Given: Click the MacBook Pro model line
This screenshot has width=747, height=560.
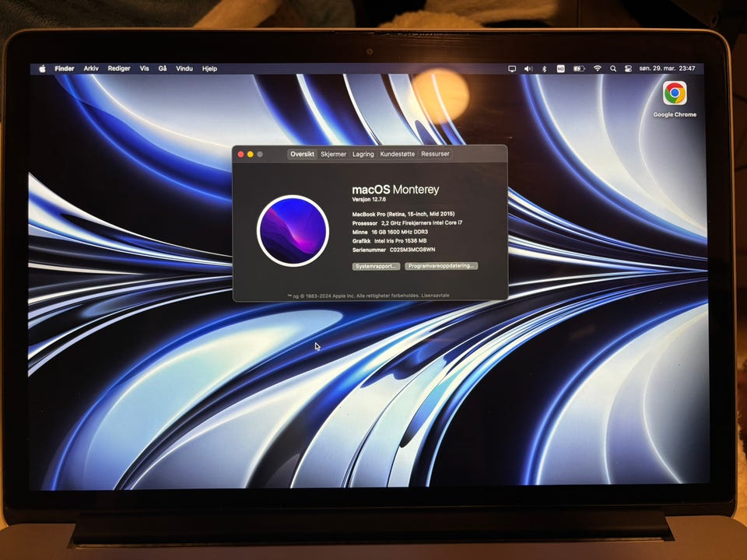Looking at the screenshot, I should pos(404,215).
